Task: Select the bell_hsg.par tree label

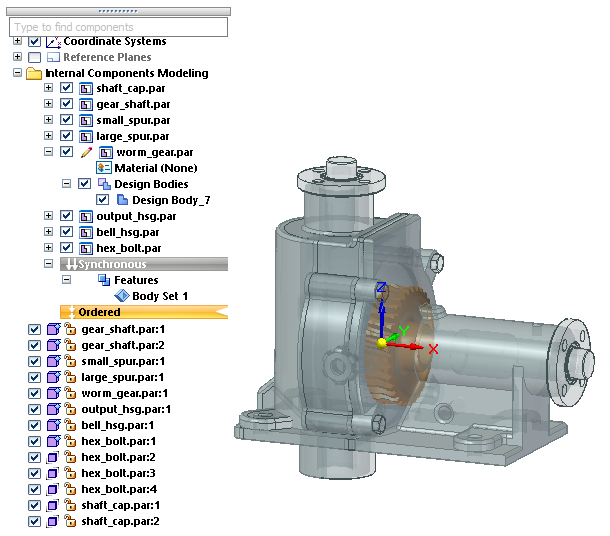Action: [128, 233]
